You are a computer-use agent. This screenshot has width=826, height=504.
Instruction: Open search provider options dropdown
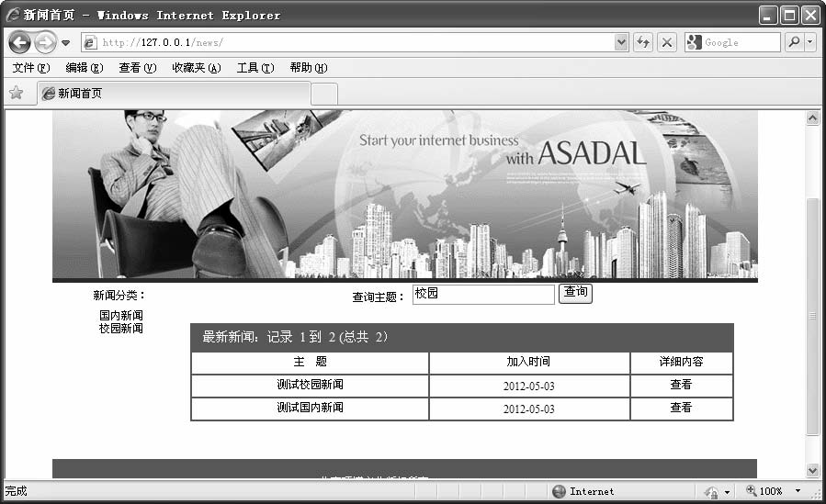click(x=810, y=42)
